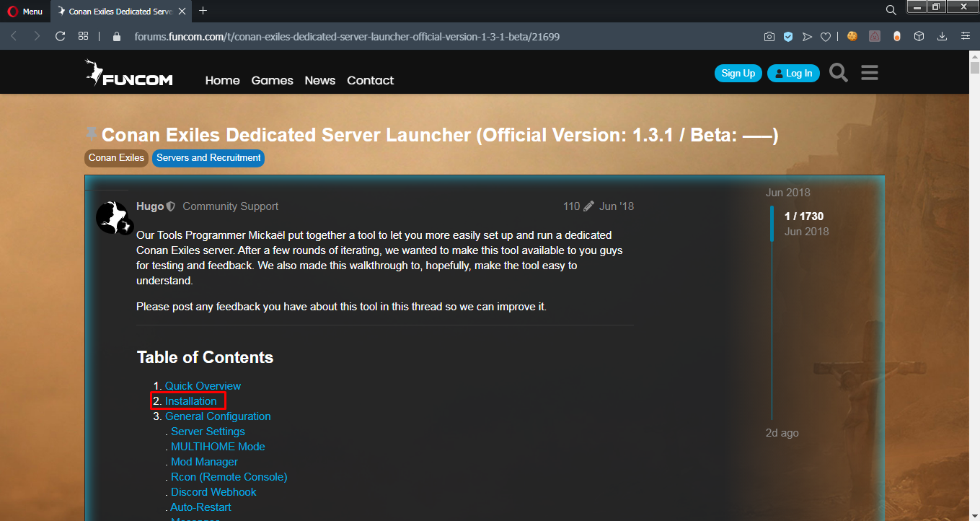980x521 pixels.
Task: Open the Quick Overview contents link
Action: pos(203,386)
